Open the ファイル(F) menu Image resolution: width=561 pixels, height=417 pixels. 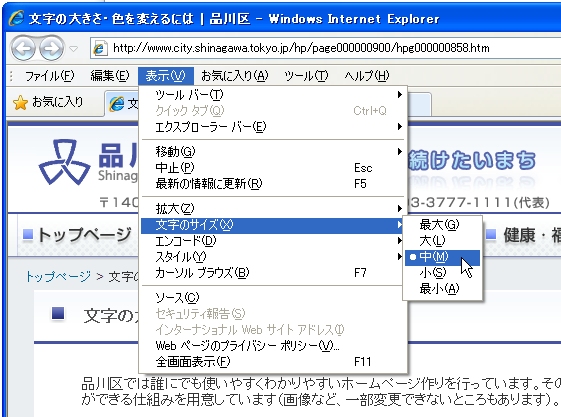[49, 76]
